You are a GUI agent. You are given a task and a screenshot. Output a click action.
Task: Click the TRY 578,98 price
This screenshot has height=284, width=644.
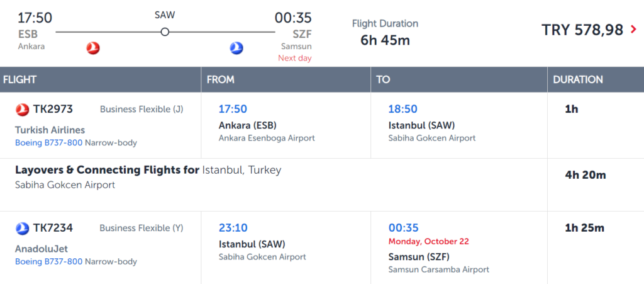pyautogui.click(x=582, y=30)
